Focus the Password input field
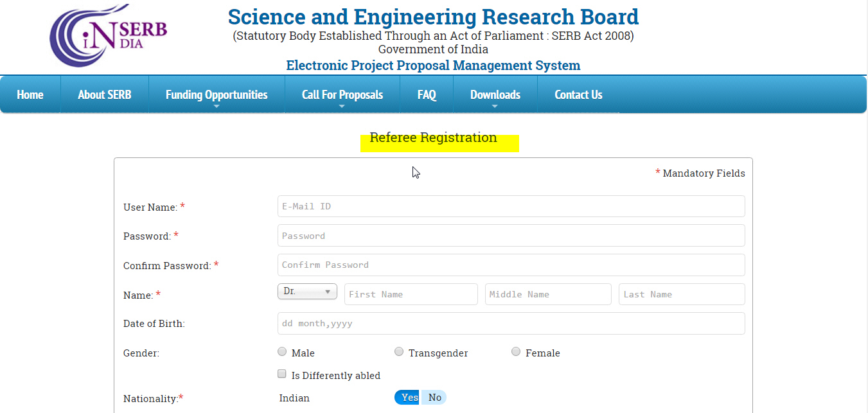 tap(511, 236)
